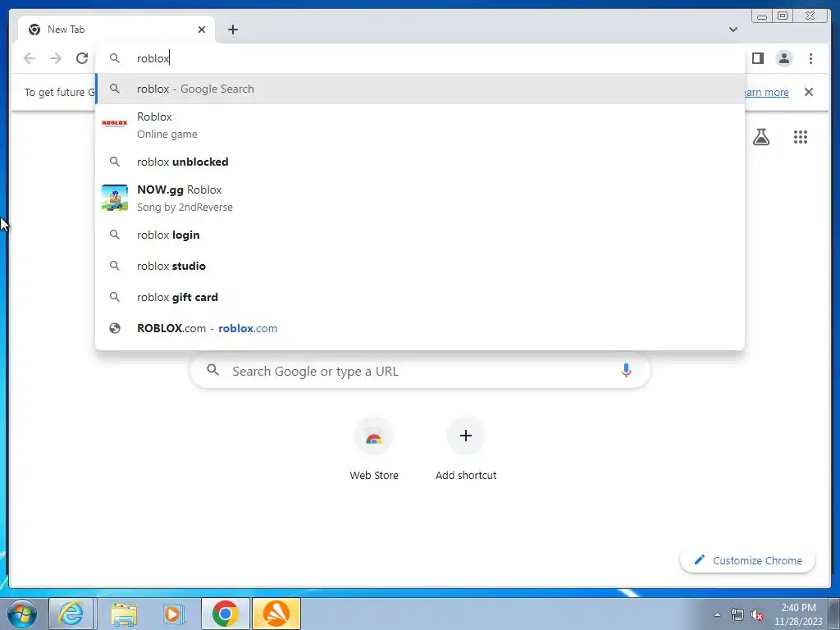The width and height of the screenshot is (840, 630).
Task: Go back with the back arrow
Action: [x=30, y=58]
